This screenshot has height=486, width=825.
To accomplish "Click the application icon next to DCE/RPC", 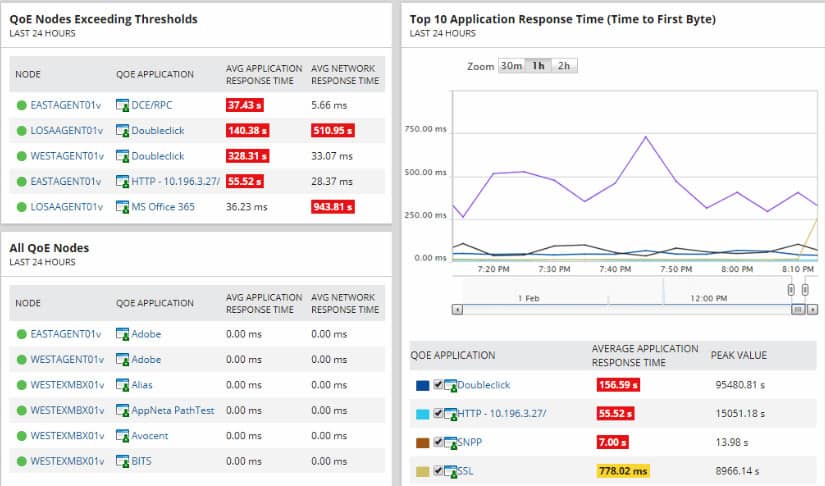I will tap(122, 105).
